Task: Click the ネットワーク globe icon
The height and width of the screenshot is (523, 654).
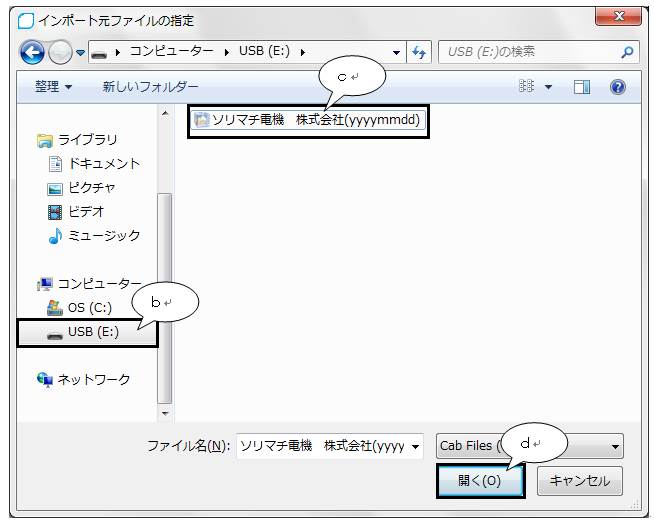Action: 45,380
